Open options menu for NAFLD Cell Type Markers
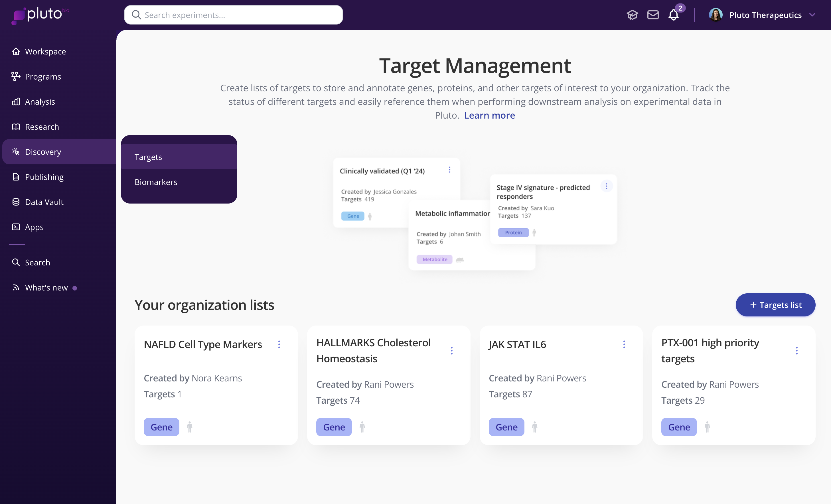The height and width of the screenshot is (504, 831). coord(279,344)
